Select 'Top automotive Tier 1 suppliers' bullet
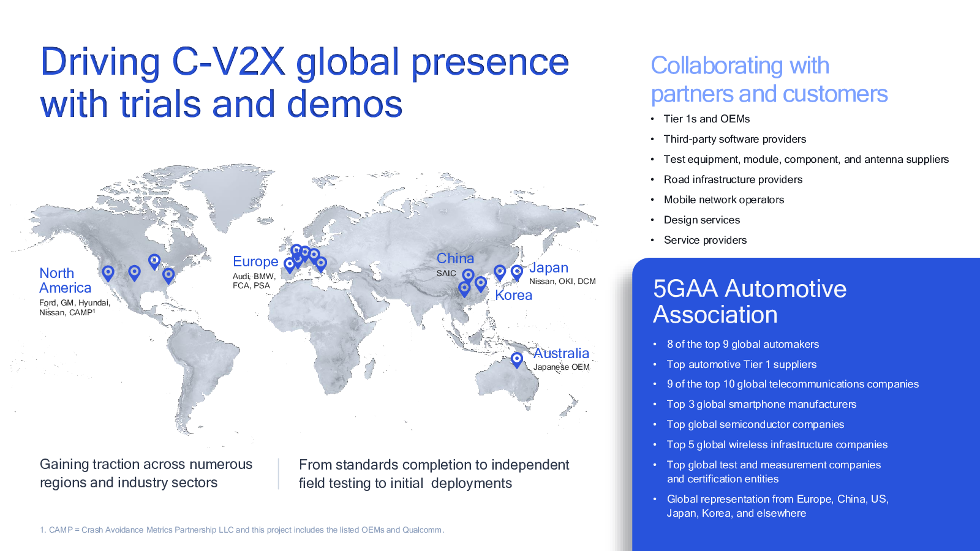980x551 pixels. point(742,364)
